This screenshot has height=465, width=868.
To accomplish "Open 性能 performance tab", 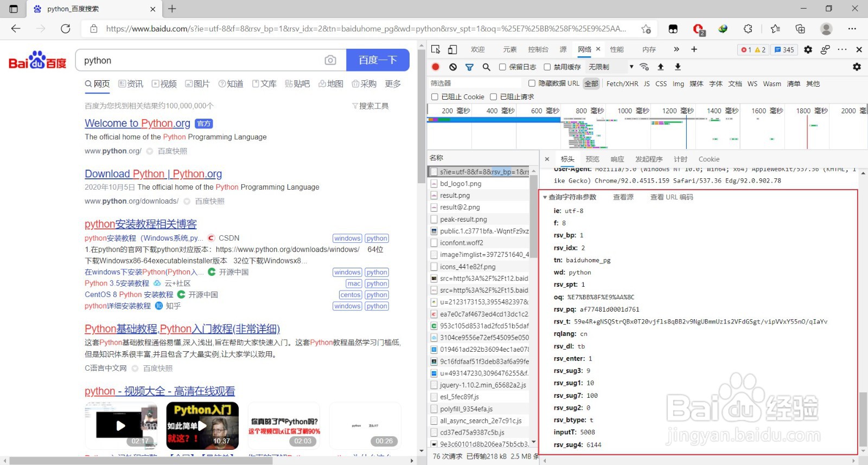I will click(617, 49).
